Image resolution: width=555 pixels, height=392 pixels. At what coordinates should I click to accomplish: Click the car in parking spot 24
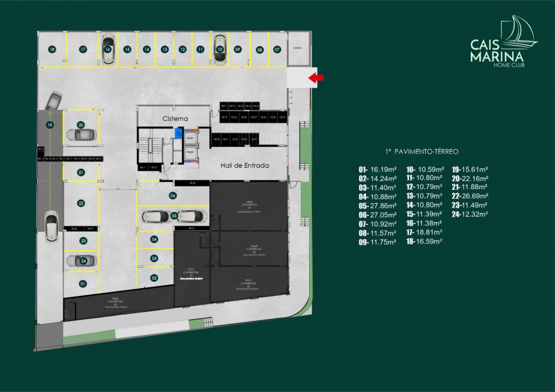pos(81,260)
